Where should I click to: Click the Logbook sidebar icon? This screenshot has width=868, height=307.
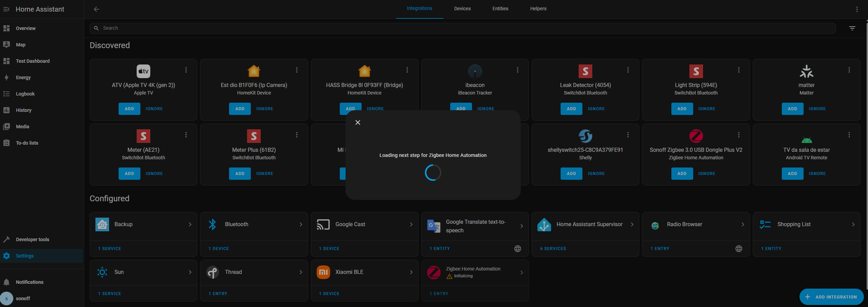(6, 93)
